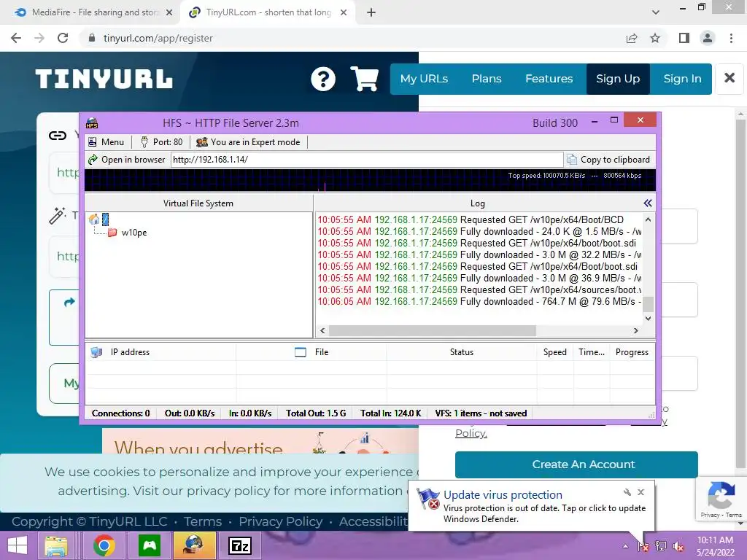
Task: Open 7-Zip from the taskbar
Action: click(x=239, y=545)
